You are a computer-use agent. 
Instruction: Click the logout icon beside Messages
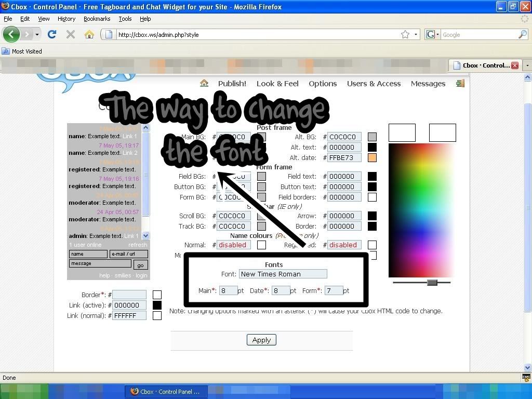[x=460, y=83]
